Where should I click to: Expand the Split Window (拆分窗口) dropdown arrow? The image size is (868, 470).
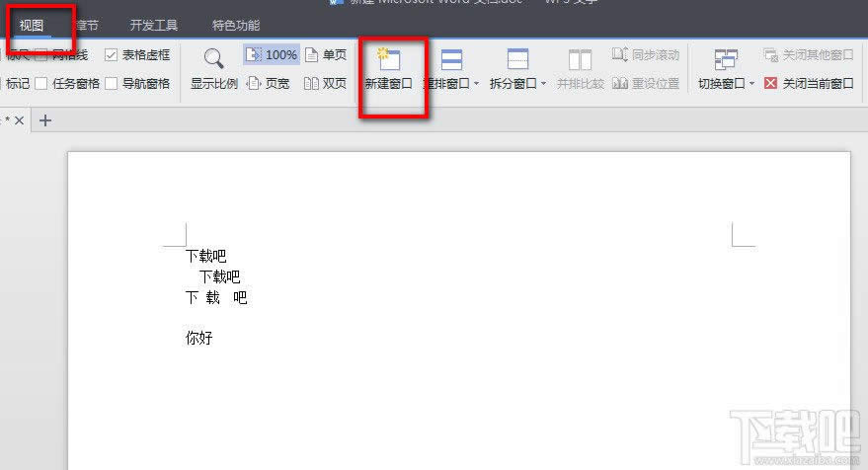pyautogui.click(x=543, y=85)
